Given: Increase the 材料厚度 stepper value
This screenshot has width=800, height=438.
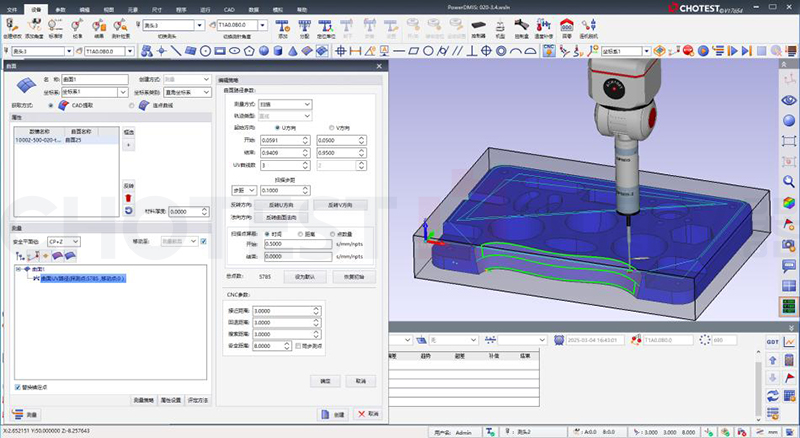Looking at the screenshot, I should pos(205,209).
